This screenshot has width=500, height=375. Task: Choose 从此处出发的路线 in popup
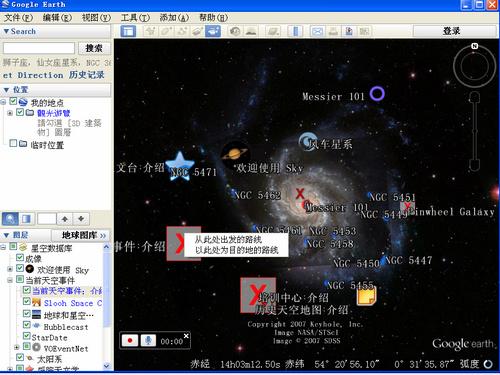point(228,239)
